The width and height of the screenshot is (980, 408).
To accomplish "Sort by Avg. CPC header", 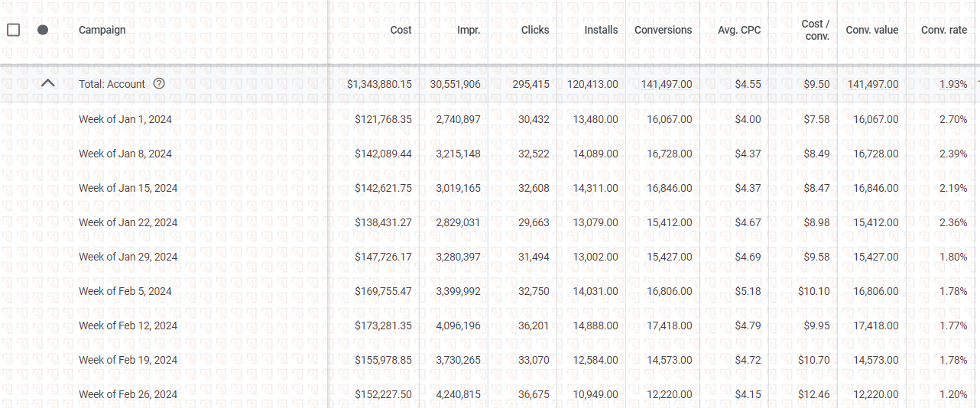I will 739,30.
